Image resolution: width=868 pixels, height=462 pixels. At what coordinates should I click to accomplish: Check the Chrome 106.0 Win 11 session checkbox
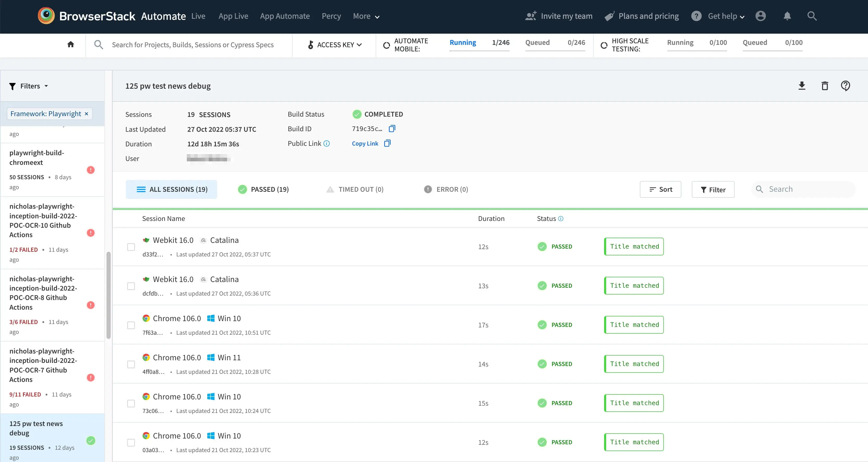click(131, 364)
